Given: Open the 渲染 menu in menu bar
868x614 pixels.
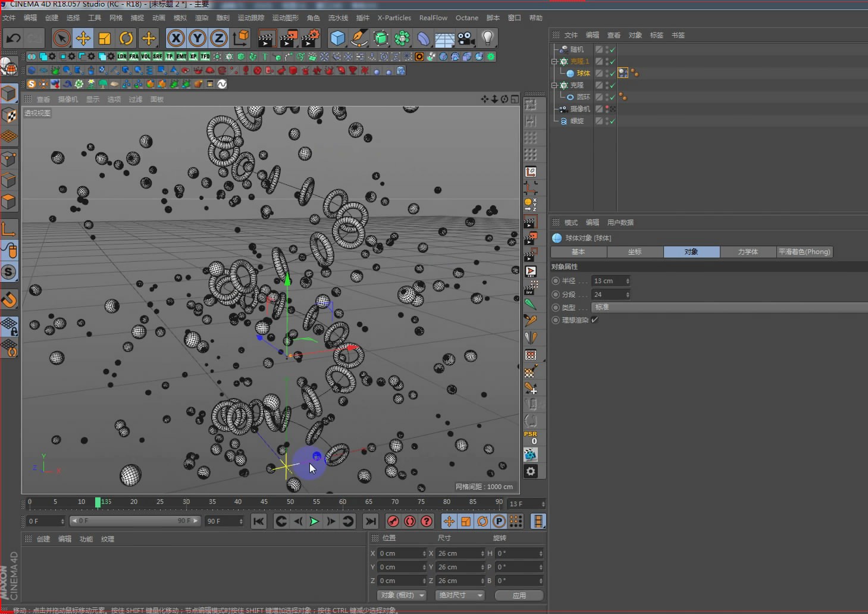Looking at the screenshot, I should pos(202,18).
